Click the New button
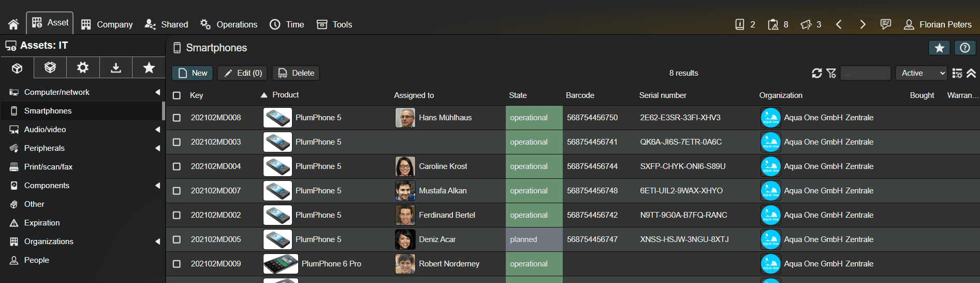 tap(193, 73)
